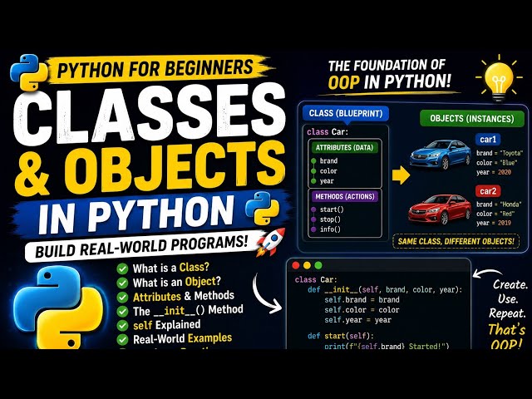Click the 'METHODS (ACTIONS)' purple header
532x399 pixels.
coord(345,196)
